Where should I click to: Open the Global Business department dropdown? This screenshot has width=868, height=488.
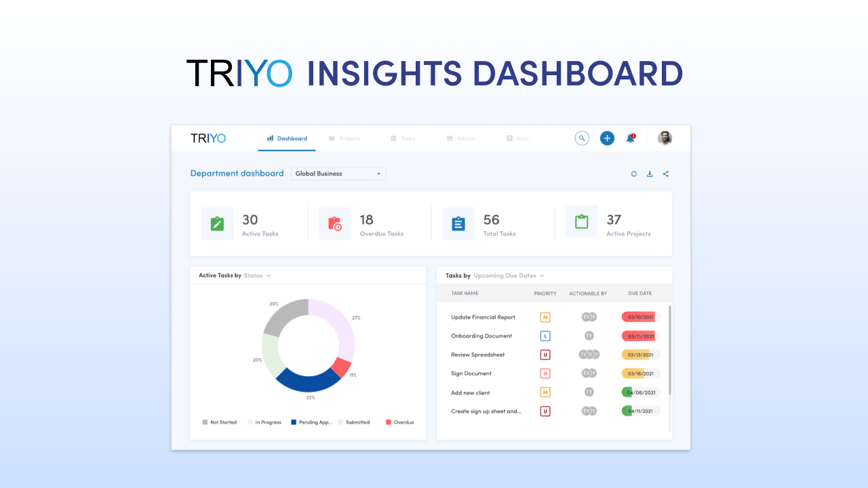pyautogui.click(x=338, y=174)
